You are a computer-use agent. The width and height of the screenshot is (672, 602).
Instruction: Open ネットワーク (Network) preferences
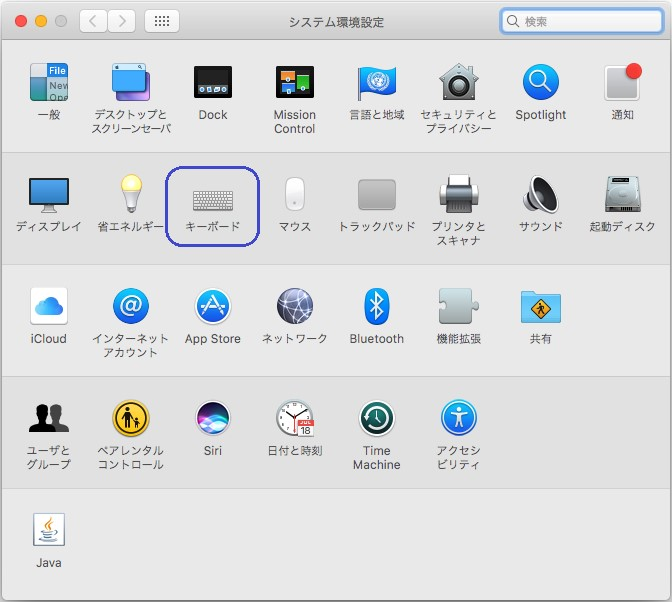pos(294,307)
